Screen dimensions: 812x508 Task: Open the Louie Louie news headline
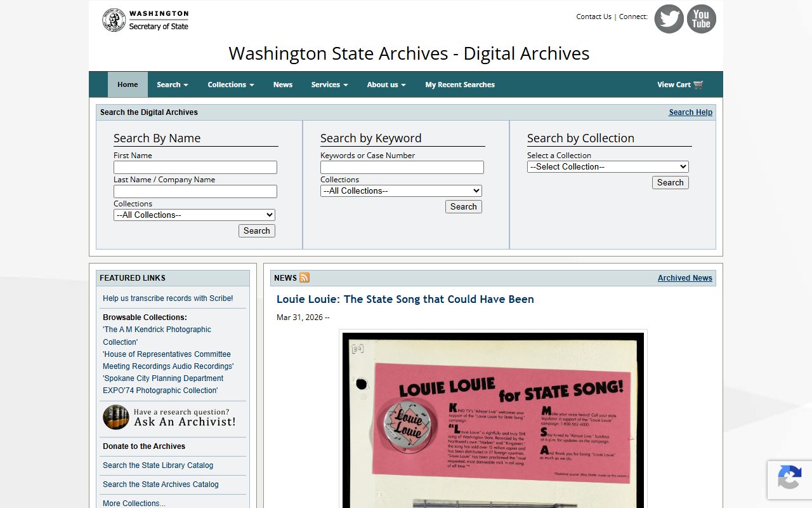coord(405,299)
